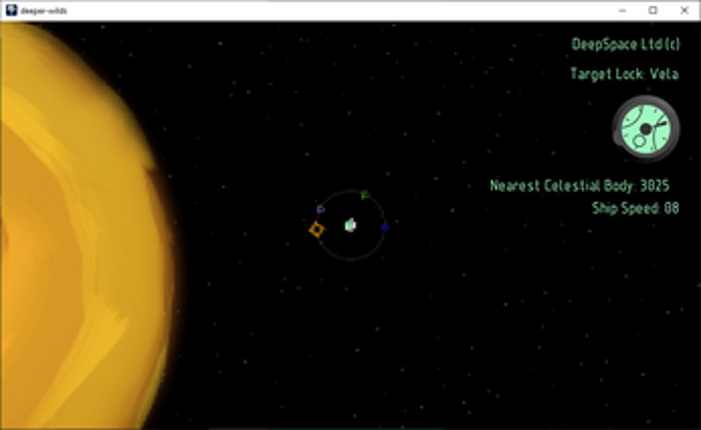Click the deeper-wilds app icon in title bar
Viewport: 701px width, 430px height.
[x=12, y=10]
